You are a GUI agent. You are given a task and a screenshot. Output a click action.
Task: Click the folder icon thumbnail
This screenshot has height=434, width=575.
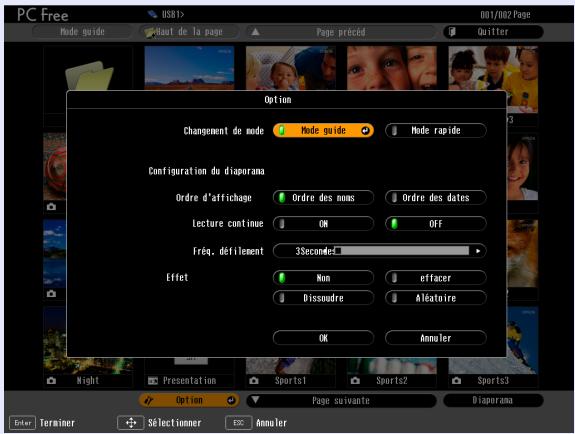click(x=89, y=76)
